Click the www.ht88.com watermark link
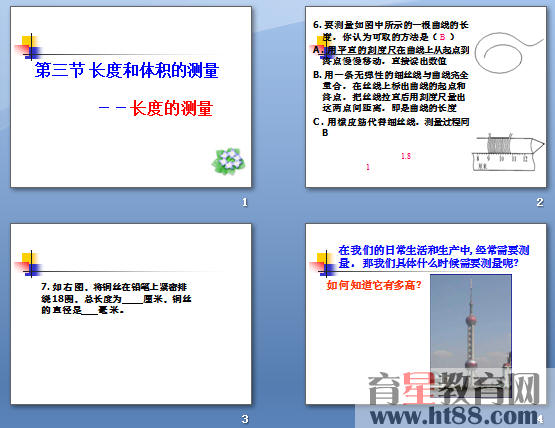Screen dimensions: 555x428 pos(454,416)
